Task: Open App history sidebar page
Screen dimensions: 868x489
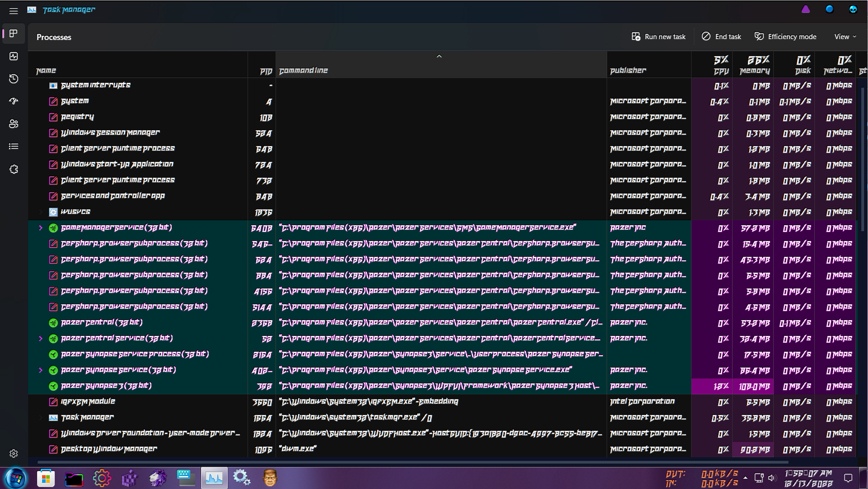Action: pyautogui.click(x=14, y=79)
